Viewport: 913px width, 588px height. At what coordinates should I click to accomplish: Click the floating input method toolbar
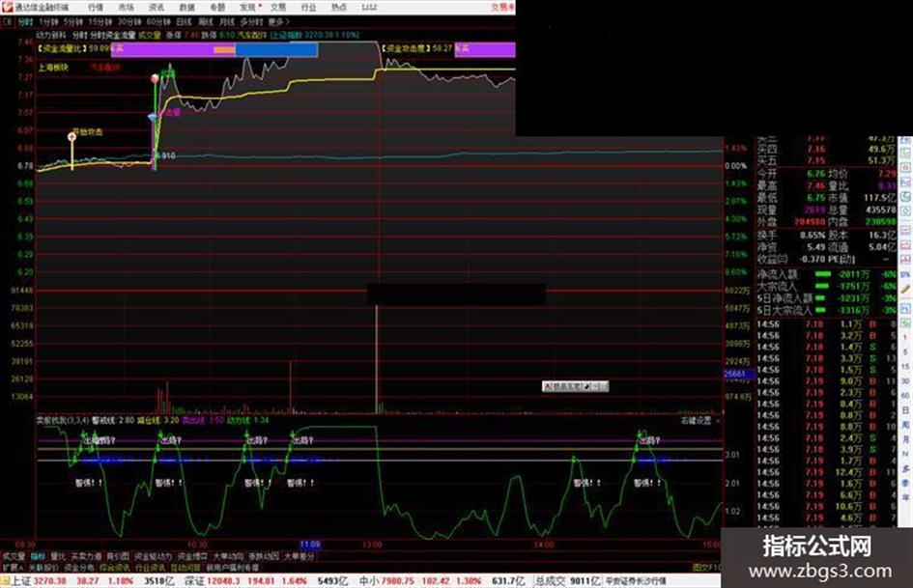[x=575, y=386]
